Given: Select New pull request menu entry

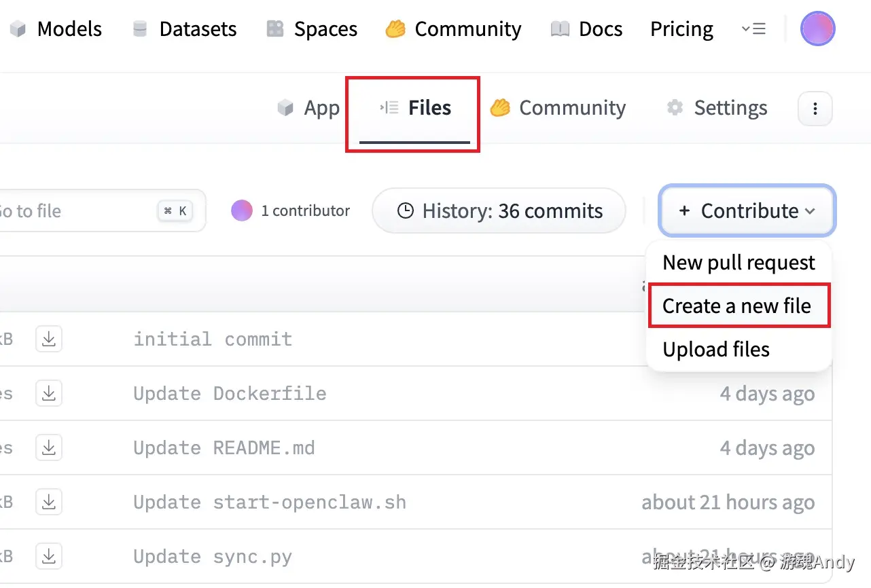Looking at the screenshot, I should pyautogui.click(x=739, y=263).
